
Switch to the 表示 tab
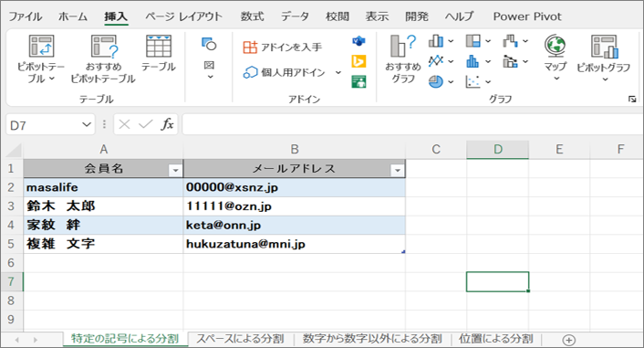tap(377, 16)
